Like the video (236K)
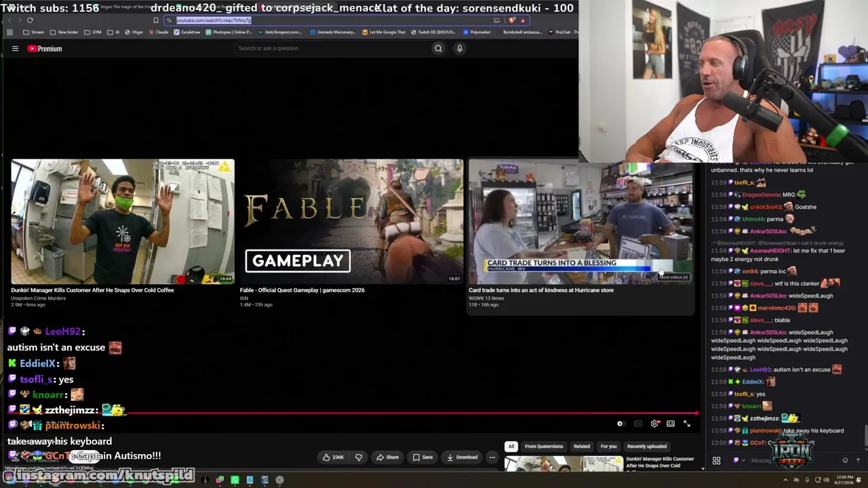868x488 pixels. [332, 457]
